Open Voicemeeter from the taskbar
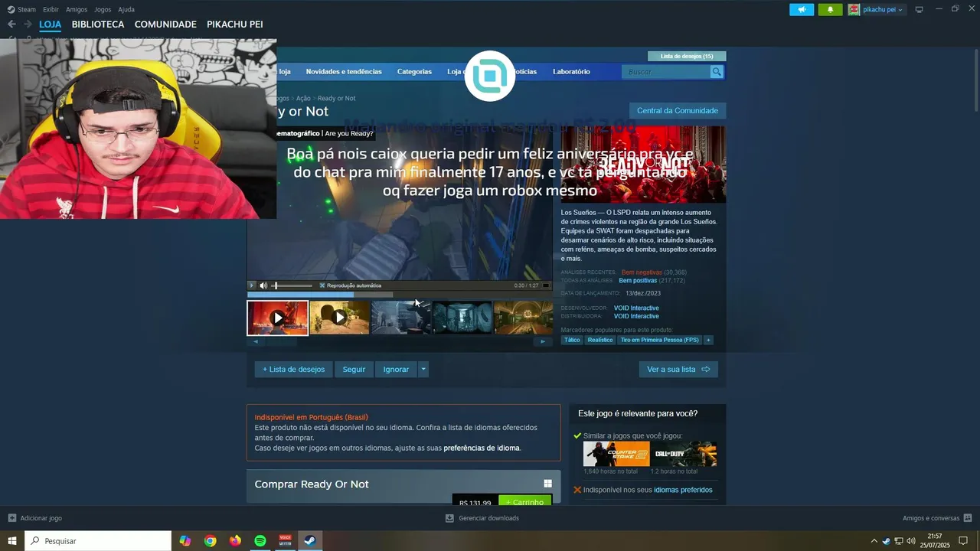Viewport: 980px width, 551px height. point(286,541)
